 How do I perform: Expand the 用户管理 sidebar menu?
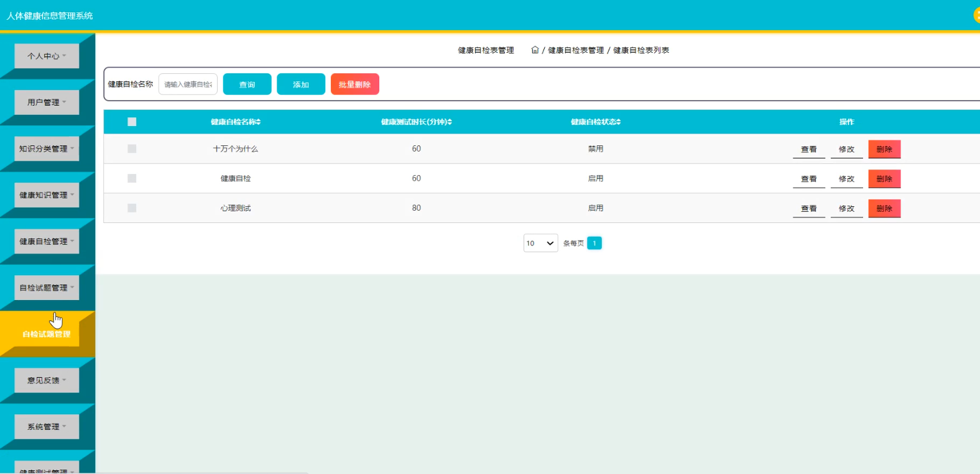(x=47, y=103)
